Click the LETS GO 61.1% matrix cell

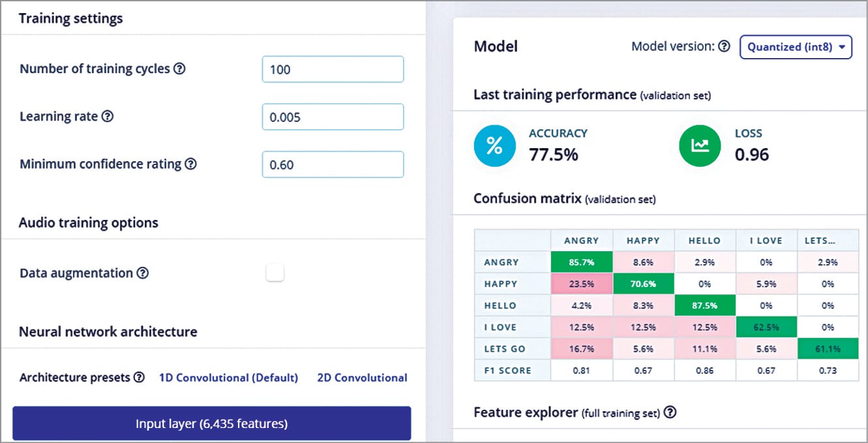827,348
